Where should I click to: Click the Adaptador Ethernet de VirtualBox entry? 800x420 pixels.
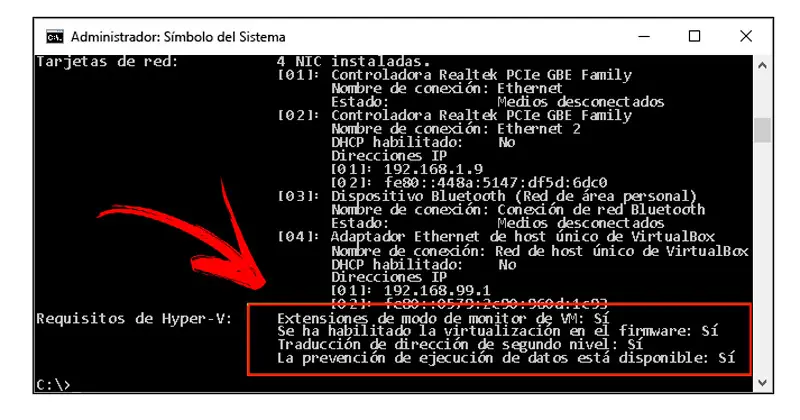(522, 237)
